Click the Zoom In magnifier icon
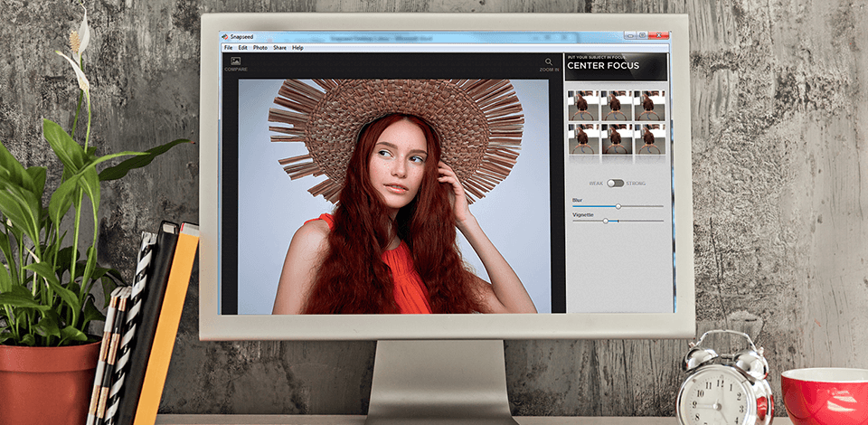Screen dimensions: 868x425 pos(549,62)
